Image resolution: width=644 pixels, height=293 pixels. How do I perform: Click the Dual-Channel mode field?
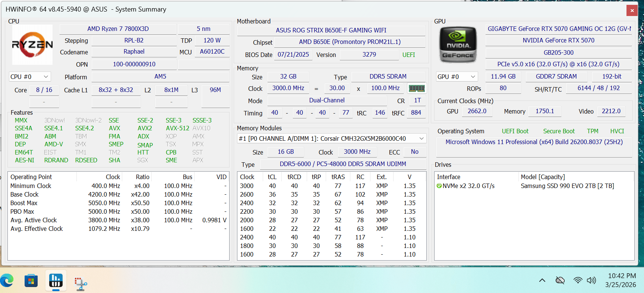coord(327,100)
